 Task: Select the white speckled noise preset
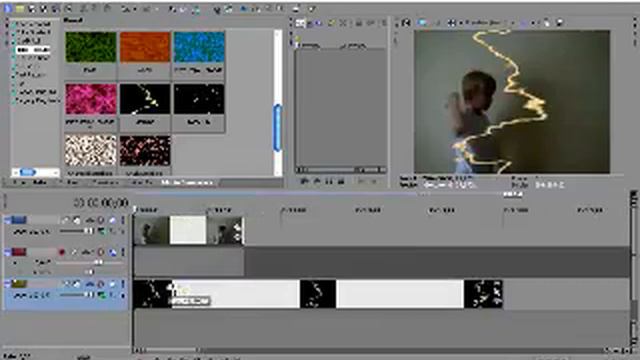pos(91,151)
